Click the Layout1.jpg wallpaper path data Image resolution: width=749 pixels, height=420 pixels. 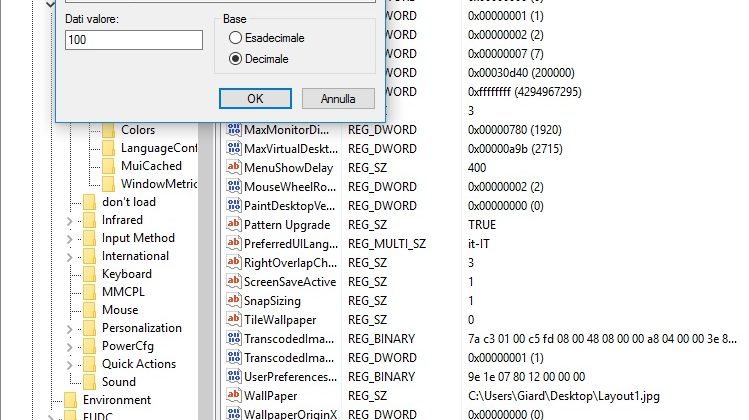[564, 396]
